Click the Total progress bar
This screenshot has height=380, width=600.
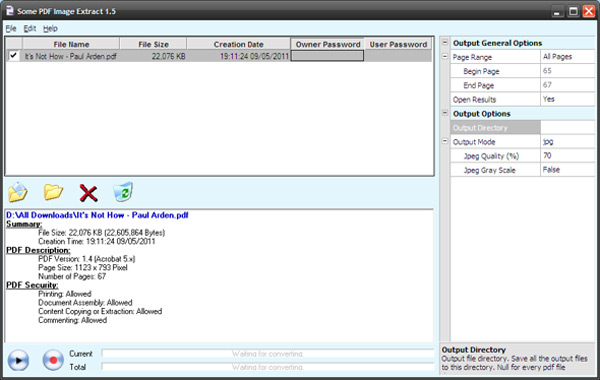[267, 367]
